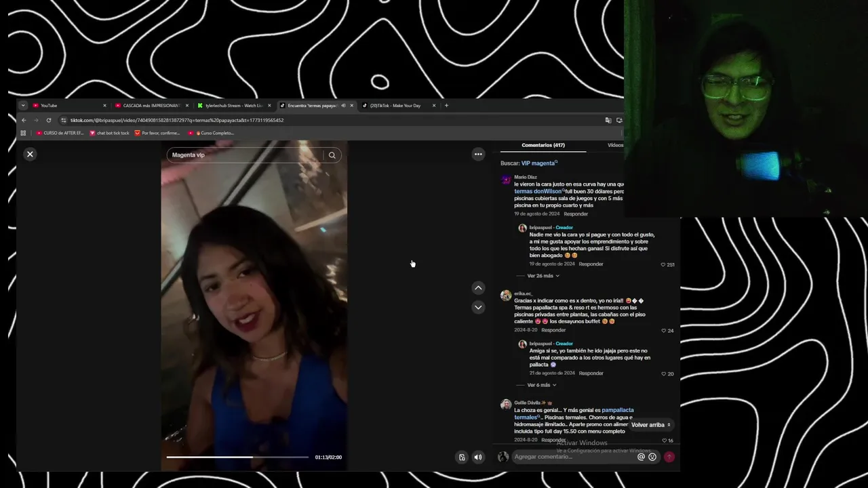
Task: Open the termas donWilson link
Action: pos(539,191)
